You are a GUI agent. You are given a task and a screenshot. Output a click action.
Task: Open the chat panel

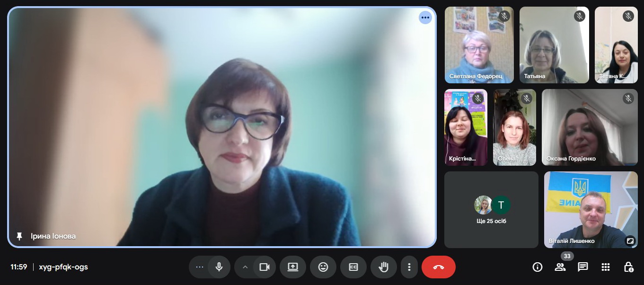point(583,267)
